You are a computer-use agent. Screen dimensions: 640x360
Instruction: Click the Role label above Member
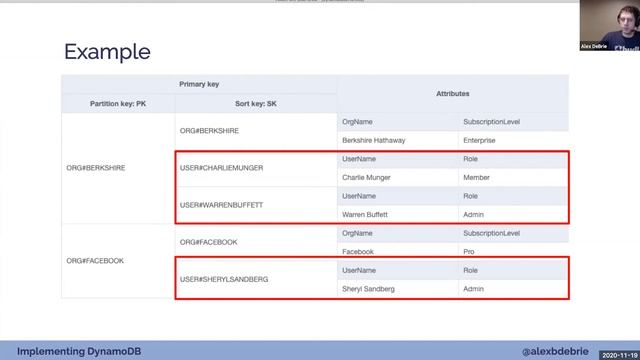pos(470,159)
